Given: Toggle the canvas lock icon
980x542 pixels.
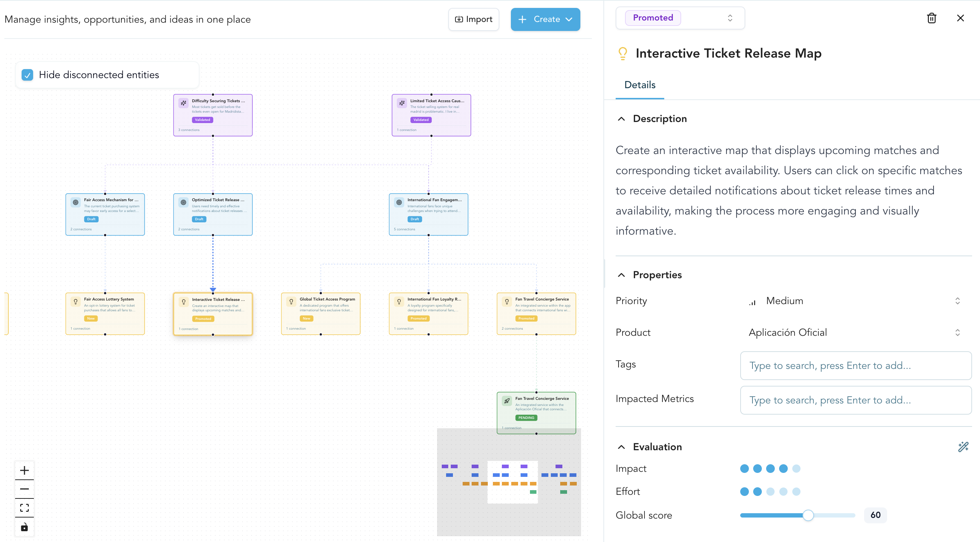Looking at the screenshot, I should pyautogui.click(x=24, y=527).
